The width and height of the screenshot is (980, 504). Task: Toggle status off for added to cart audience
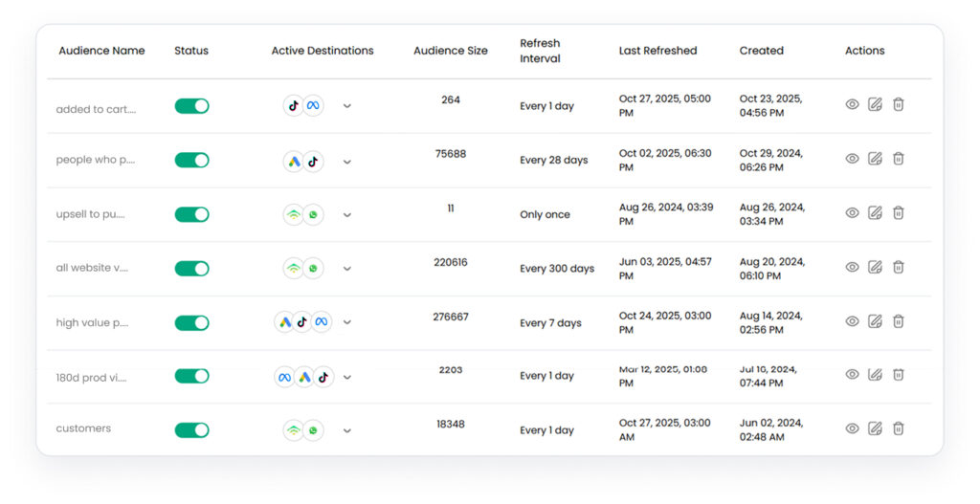pos(191,106)
